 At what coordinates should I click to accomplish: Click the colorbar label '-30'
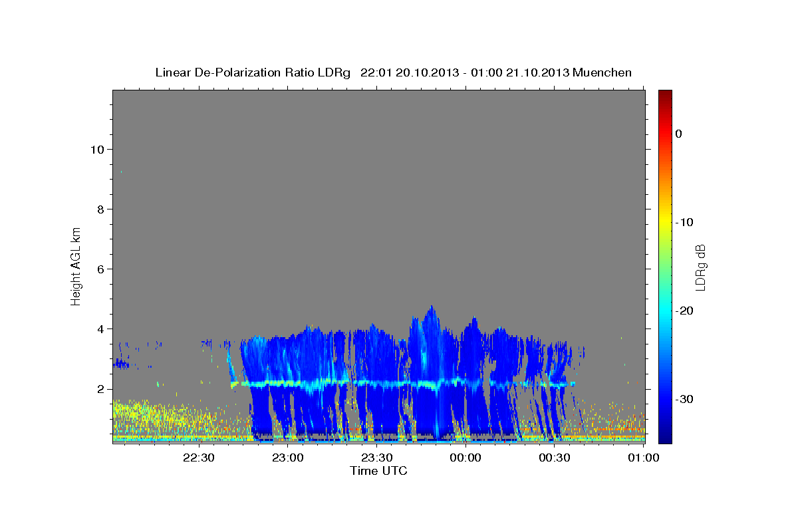tap(684, 399)
